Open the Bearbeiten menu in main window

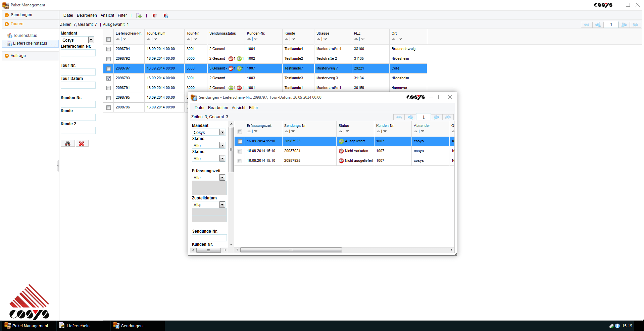(x=87, y=15)
